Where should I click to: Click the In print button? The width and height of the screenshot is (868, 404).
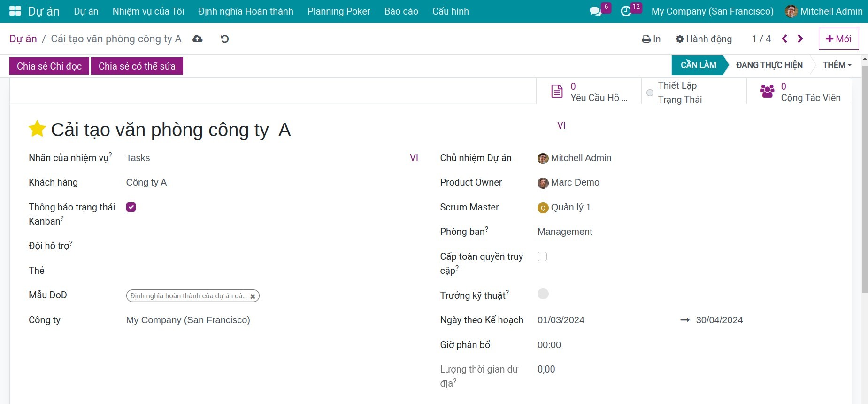(x=651, y=39)
